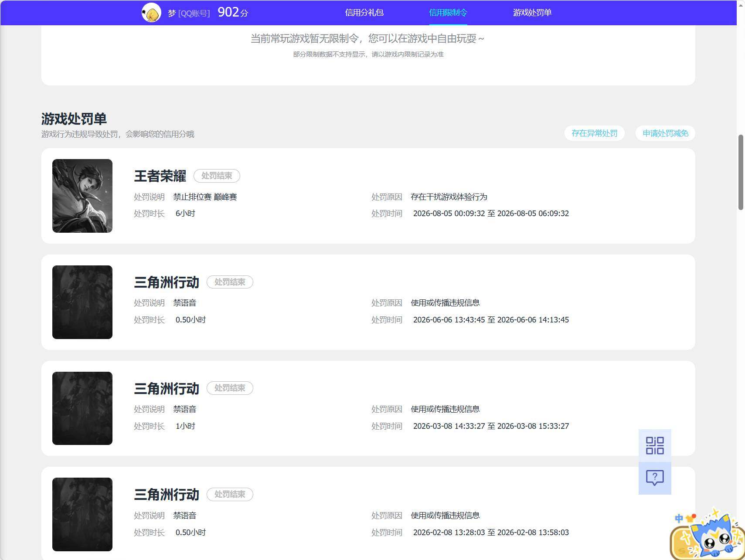Switch to the 信用限制令 tab
The image size is (745, 560).
[448, 13]
